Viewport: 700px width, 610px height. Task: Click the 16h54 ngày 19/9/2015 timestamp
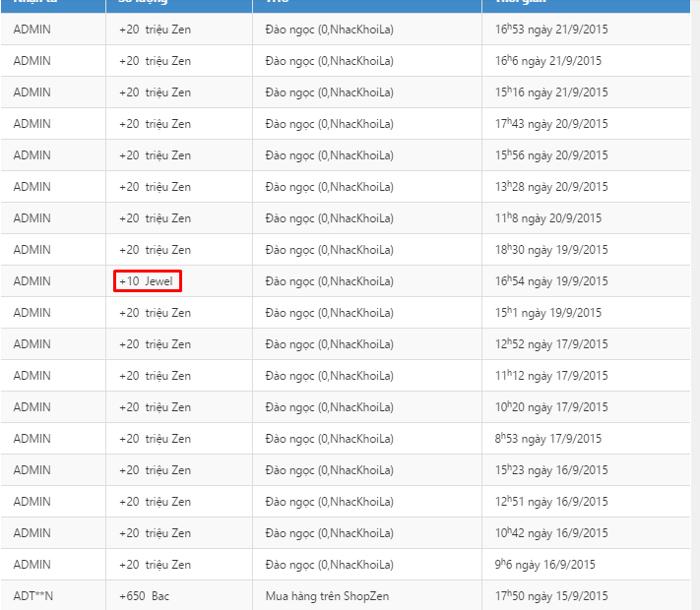tap(551, 281)
